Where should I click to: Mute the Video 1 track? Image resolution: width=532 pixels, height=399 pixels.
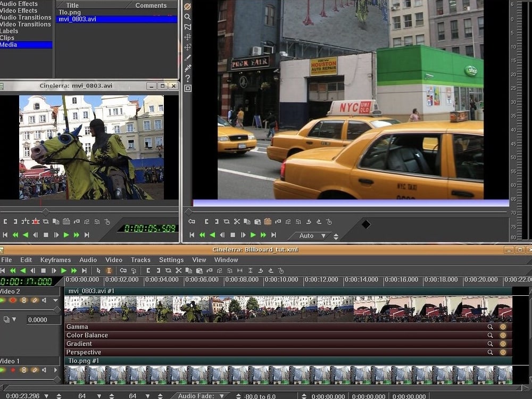click(45, 370)
